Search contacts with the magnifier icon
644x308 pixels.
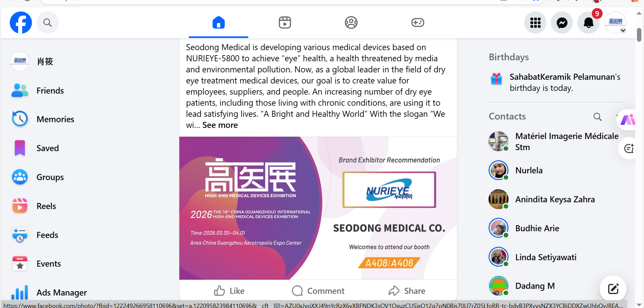click(598, 117)
